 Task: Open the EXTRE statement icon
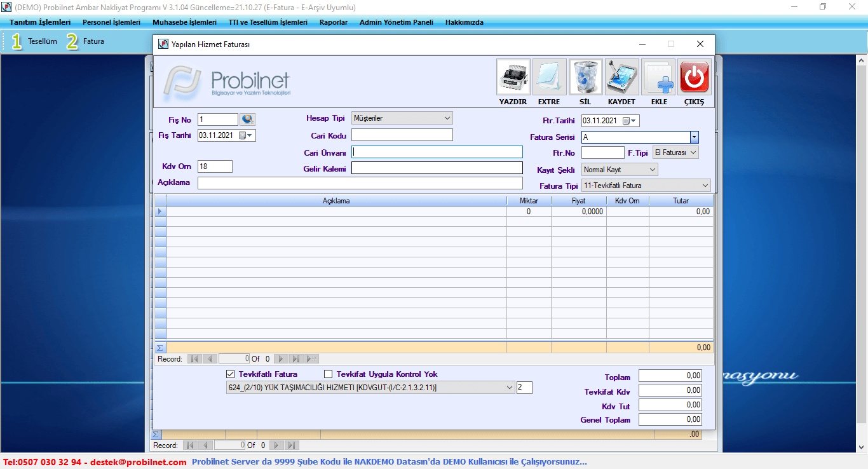pos(549,78)
